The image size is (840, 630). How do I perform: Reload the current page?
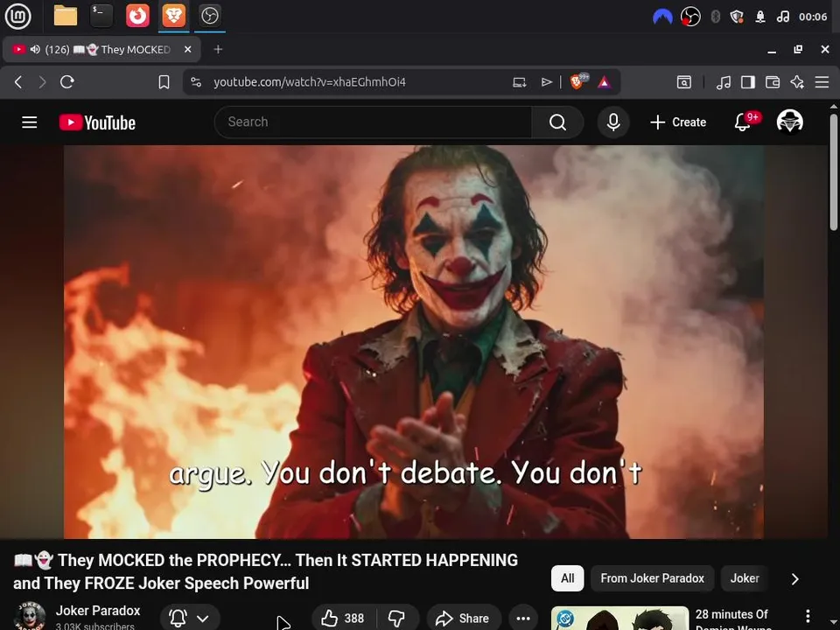click(x=67, y=82)
